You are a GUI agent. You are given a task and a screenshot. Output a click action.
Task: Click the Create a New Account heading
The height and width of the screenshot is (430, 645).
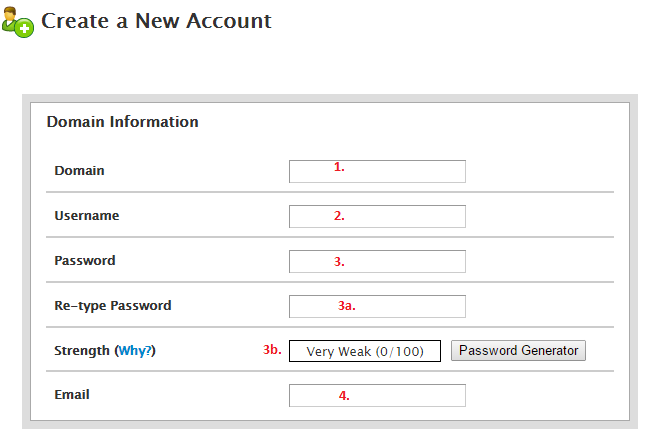click(156, 21)
